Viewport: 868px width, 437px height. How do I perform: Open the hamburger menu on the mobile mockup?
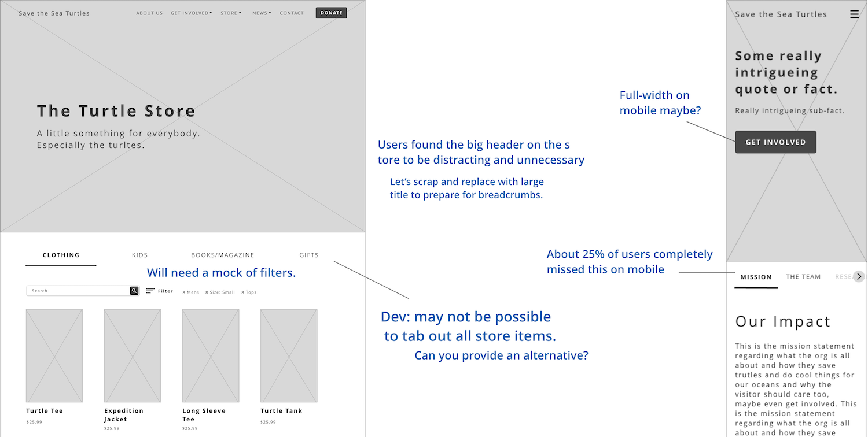tap(854, 14)
